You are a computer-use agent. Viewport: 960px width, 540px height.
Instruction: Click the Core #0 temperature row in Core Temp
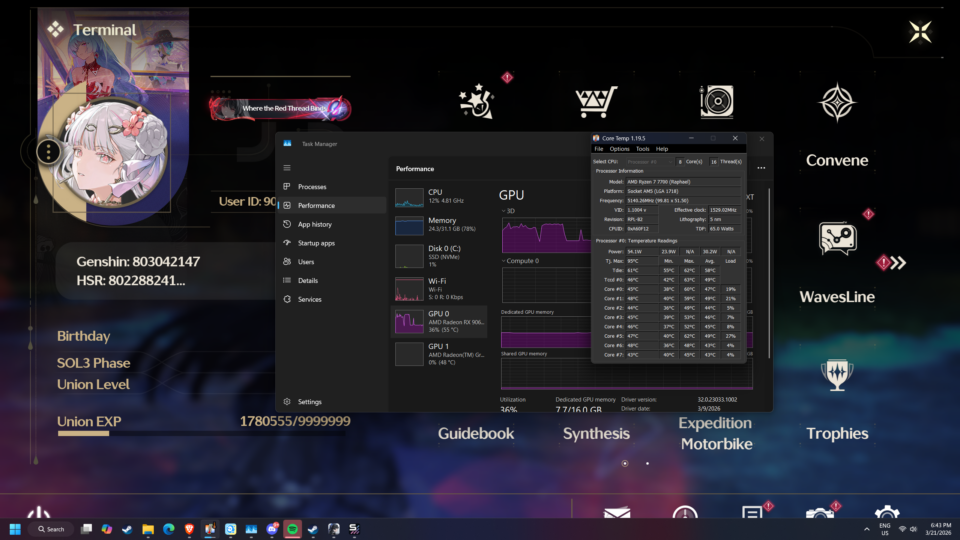pyautogui.click(x=670, y=289)
